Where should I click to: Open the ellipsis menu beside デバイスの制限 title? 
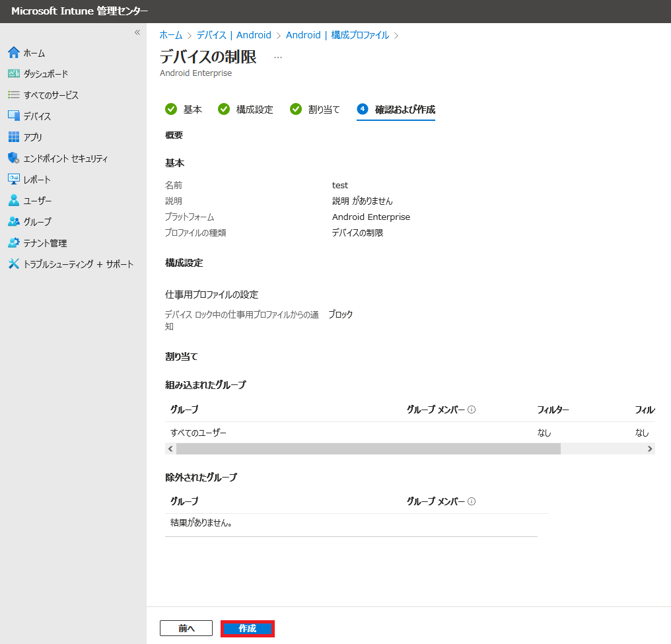(x=278, y=57)
